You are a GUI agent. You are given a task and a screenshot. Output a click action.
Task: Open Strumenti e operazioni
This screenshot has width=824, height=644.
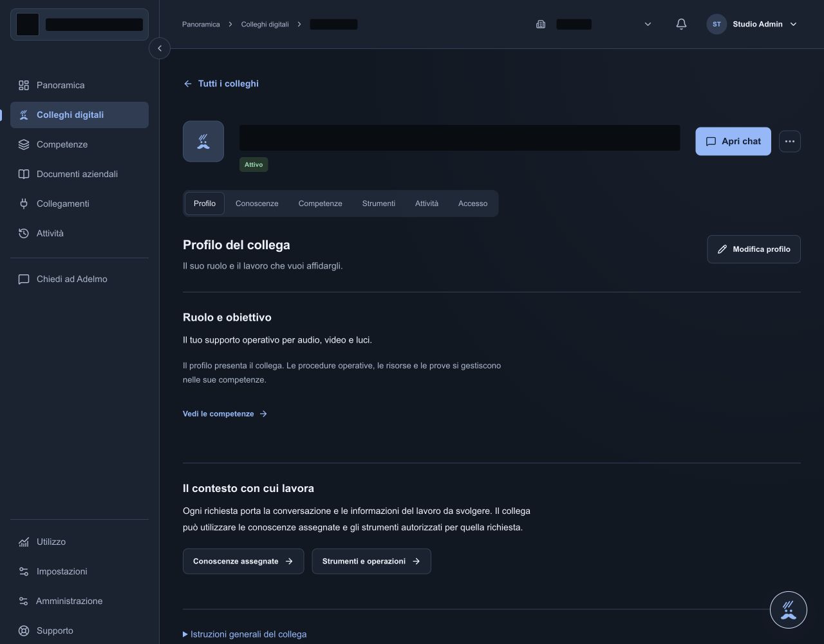coord(371,561)
